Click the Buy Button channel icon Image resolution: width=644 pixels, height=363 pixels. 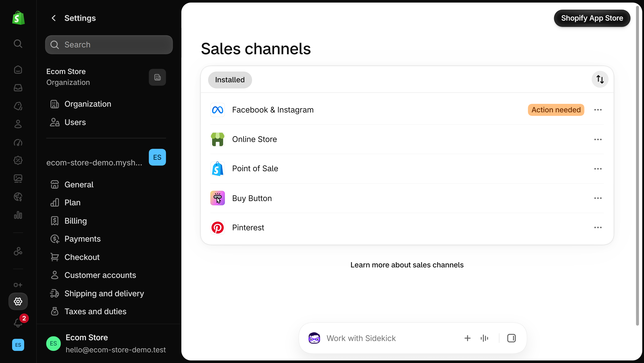click(217, 198)
